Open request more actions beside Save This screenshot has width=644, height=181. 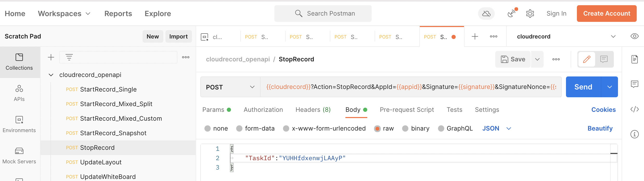coord(556,59)
